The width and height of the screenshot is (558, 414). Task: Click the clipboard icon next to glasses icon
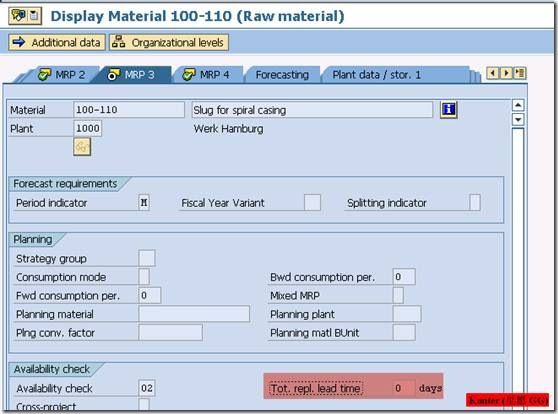(x=34, y=16)
